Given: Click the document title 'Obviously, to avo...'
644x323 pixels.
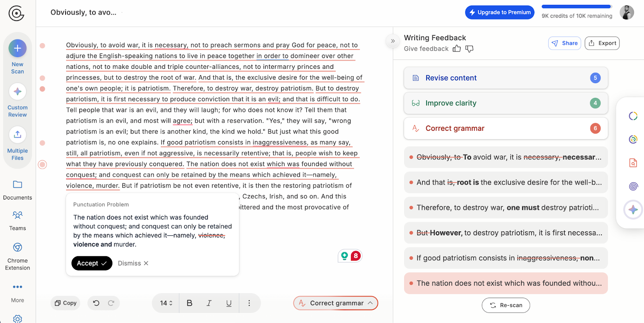Looking at the screenshot, I should click(x=83, y=12).
